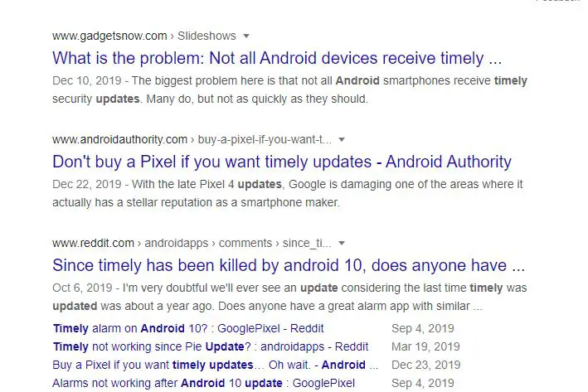This screenshot has height=392, width=588.
Task: Click the www.gadgetsnow.com URL text
Action: point(109,36)
